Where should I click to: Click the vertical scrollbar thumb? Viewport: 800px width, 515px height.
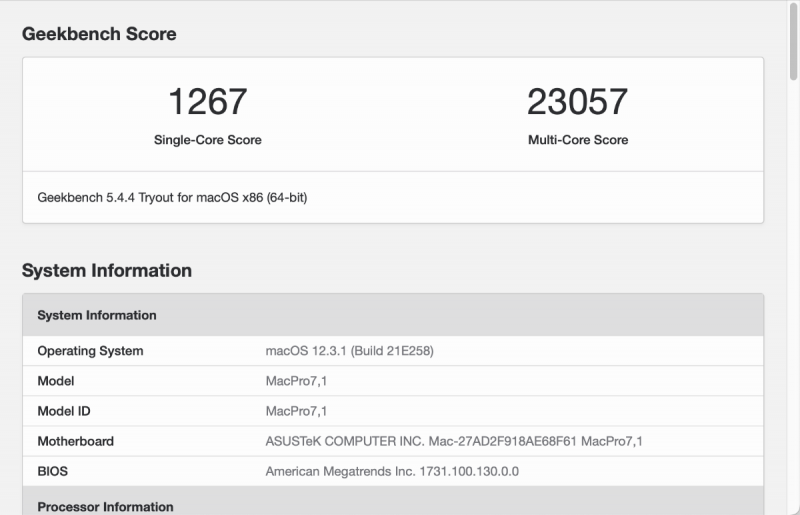794,43
